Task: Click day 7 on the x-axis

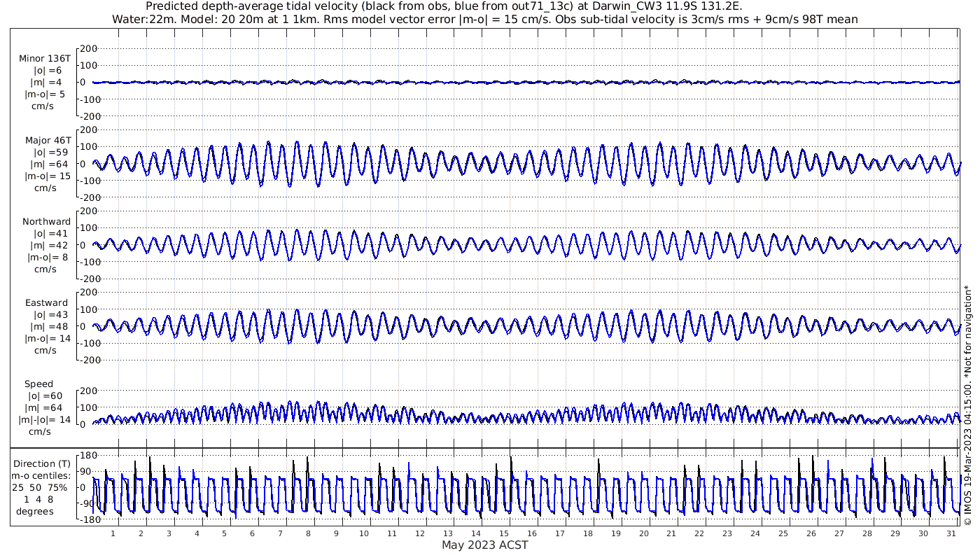Action: [280, 533]
